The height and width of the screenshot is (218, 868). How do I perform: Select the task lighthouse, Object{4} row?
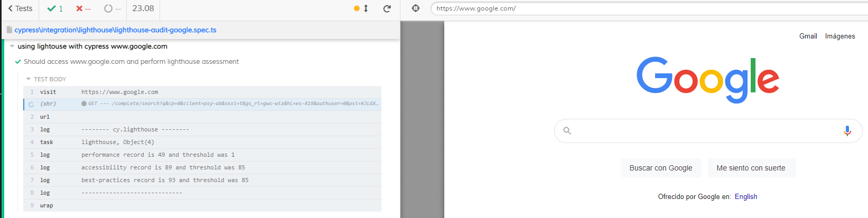pos(202,142)
